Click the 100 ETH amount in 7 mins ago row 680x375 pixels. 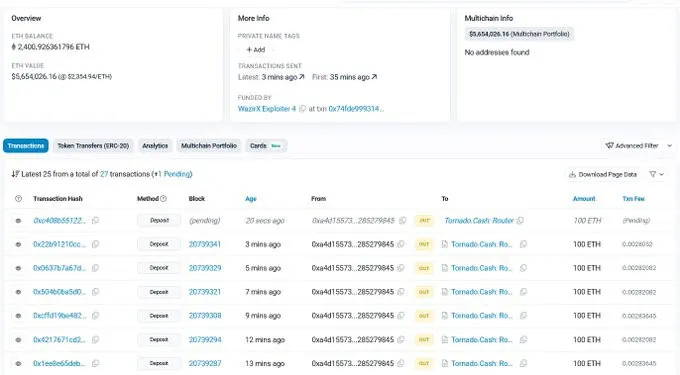587,292
